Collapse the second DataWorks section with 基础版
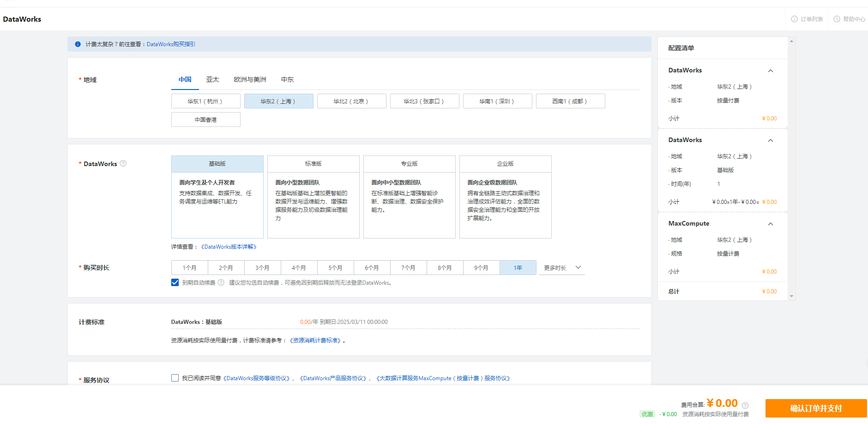868x424 pixels. (771, 140)
